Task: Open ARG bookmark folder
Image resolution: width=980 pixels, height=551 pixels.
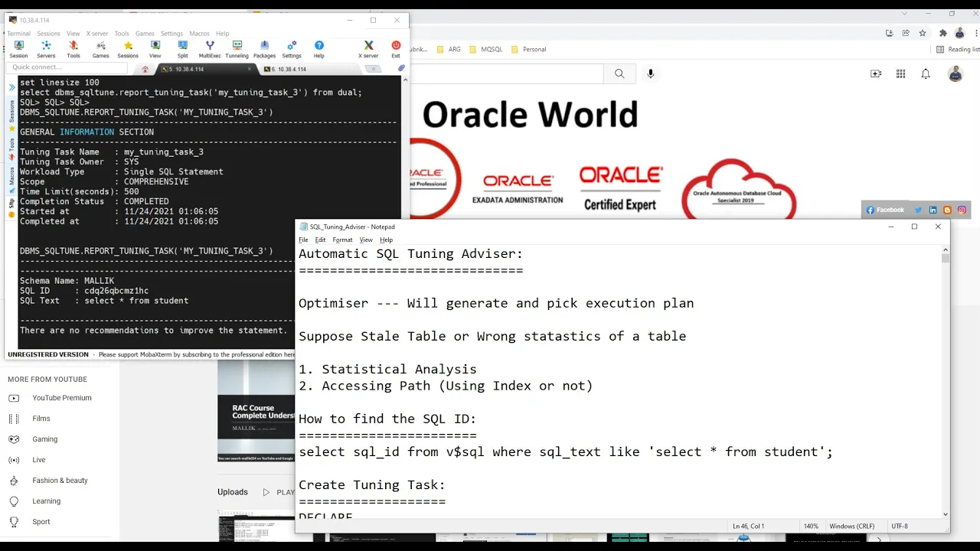Action: (x=449, y=49)
